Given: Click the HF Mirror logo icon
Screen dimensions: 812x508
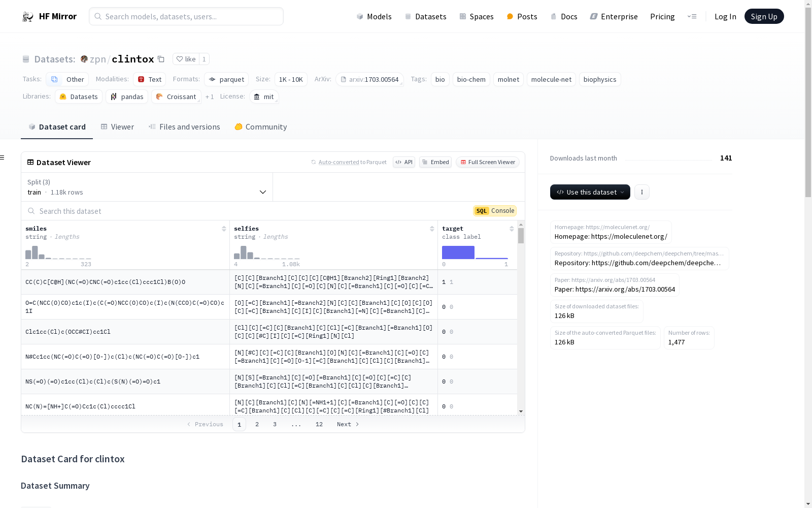Looking at the screenshot, I should 28,17.
